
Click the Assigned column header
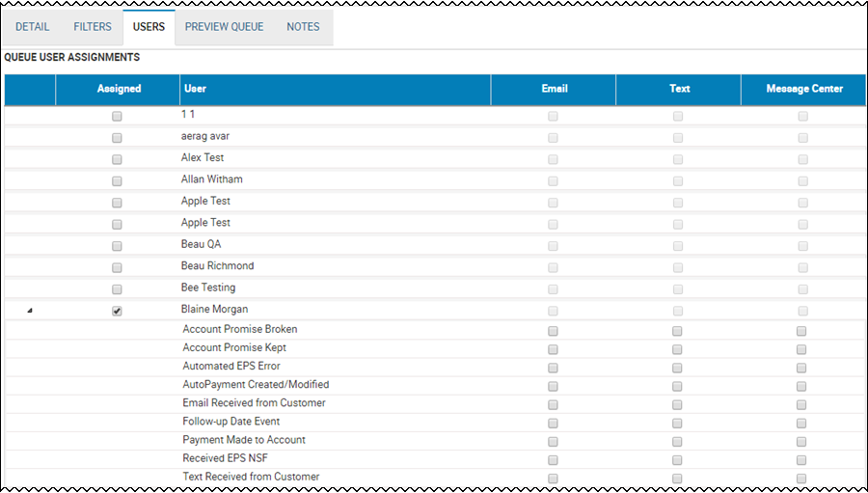(118, 89)
